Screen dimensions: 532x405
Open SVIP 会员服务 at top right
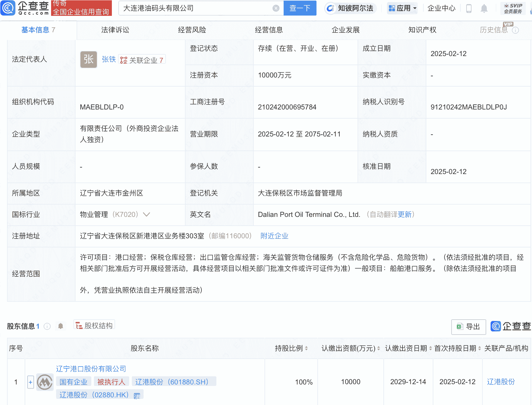[512, 8]
